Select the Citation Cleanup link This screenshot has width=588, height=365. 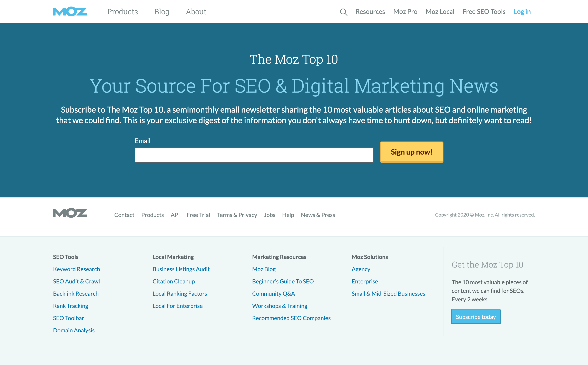point(174,281)
